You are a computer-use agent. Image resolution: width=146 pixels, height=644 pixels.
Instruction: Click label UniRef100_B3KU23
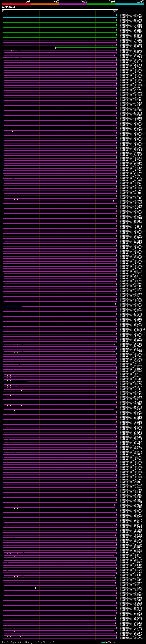coord(131,326)
